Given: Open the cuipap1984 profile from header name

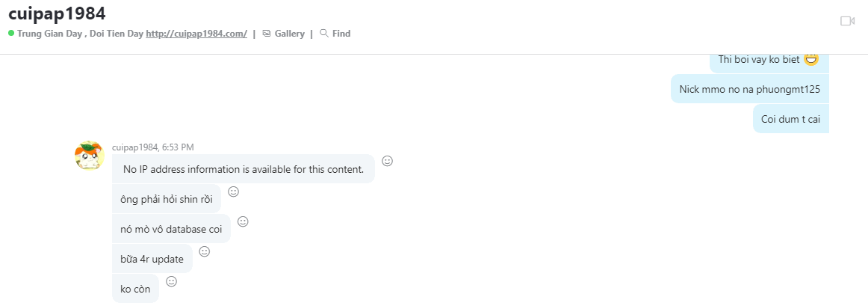Looking at the screenshot, I should [x=57, y=13].
